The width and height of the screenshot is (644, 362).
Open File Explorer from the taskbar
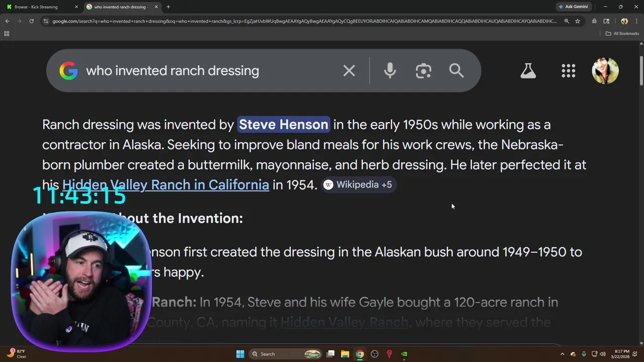click(345, 354)
